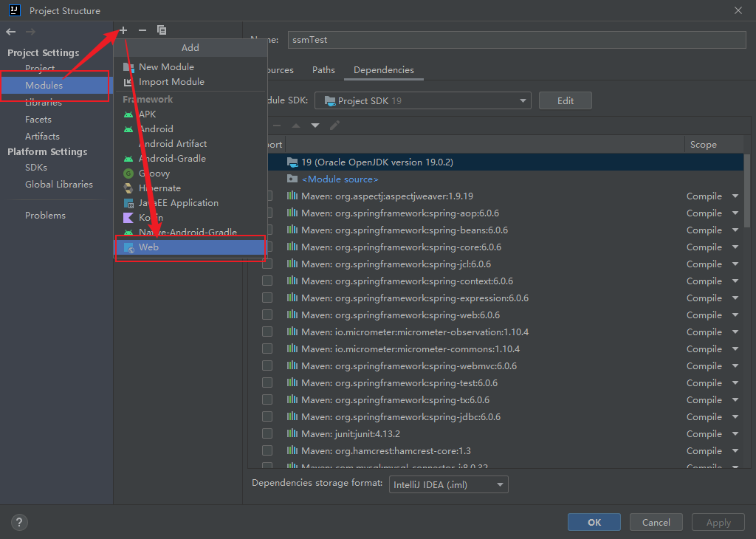Open the Module SDK dropdown

point(423,100)
